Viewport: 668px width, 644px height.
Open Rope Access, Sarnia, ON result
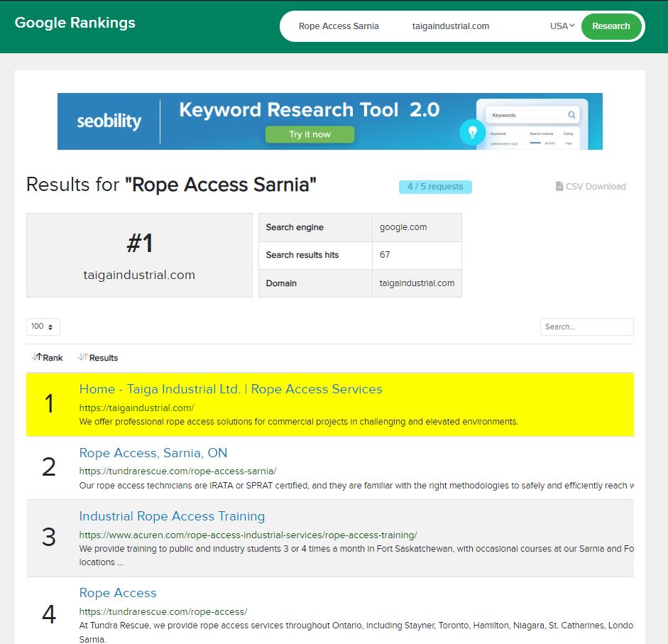pyautogui.click(x=153, y=452)
